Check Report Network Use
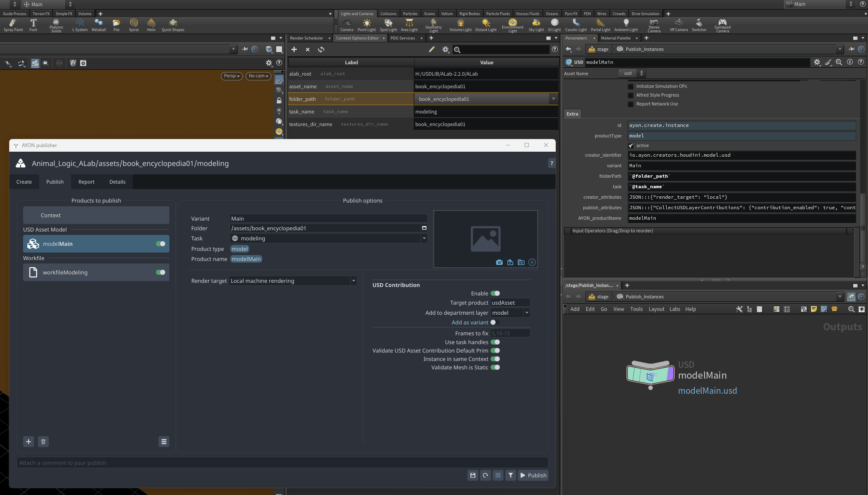868x495 pixels. coord(631,104)
